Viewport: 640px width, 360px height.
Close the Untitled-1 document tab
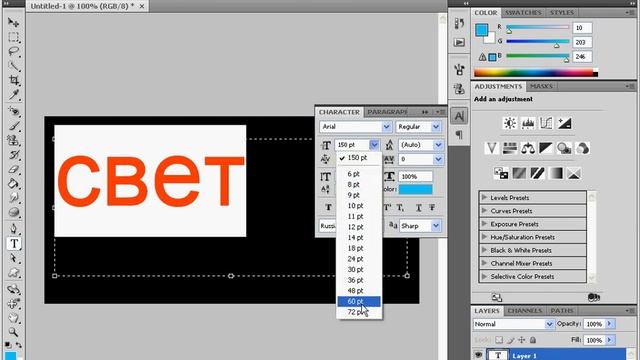tap(142, 6)
